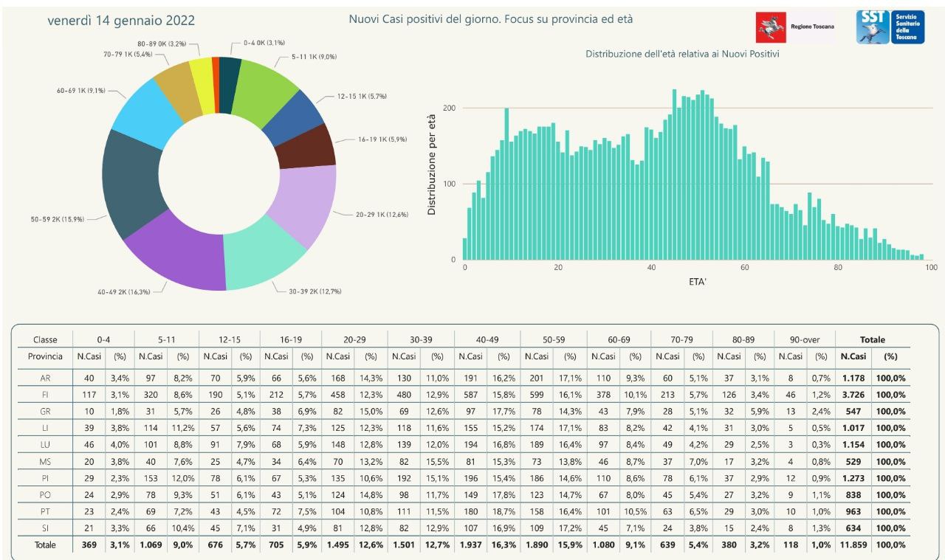Click the 'Totale' column header
The image size is (945, 560).
point(872,340)
